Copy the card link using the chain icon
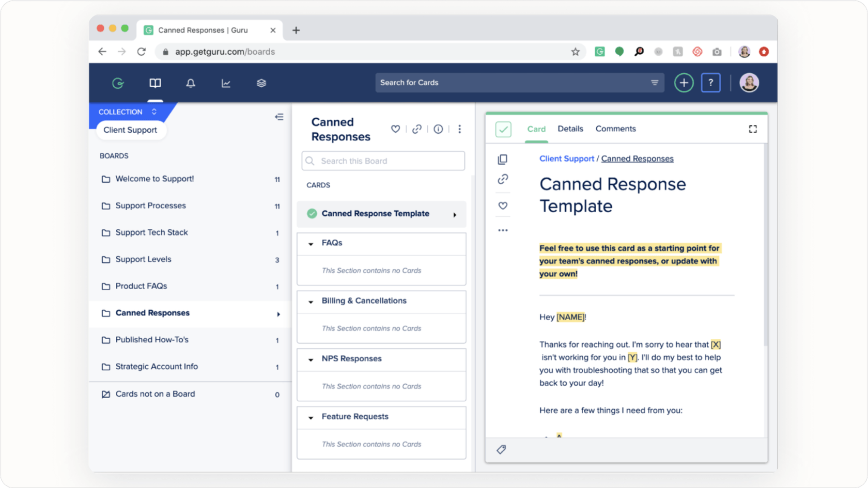Viewport: 868px width, 488px height. 502,180
